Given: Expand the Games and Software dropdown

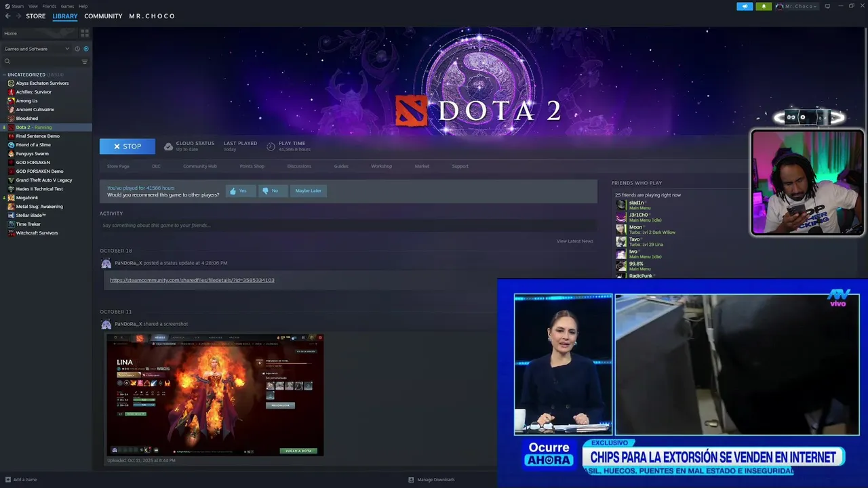Looking at the screenshot, I should pyautogui.click(x=37, y=49).
